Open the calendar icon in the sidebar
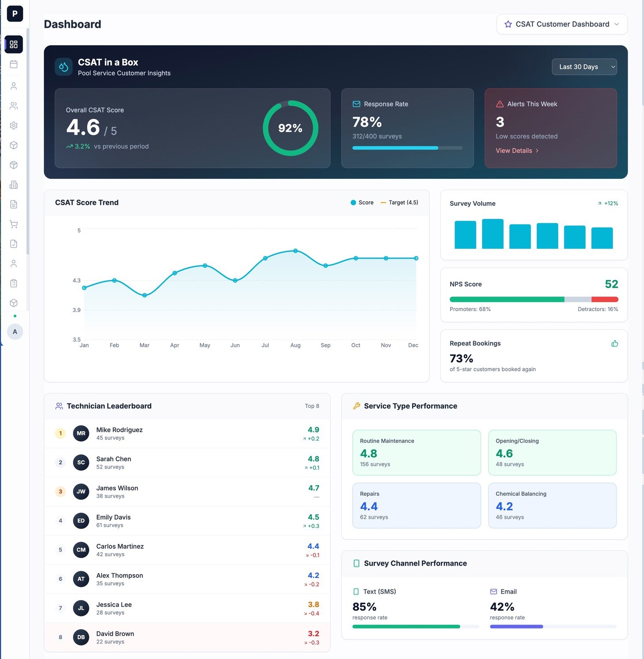 13,64
